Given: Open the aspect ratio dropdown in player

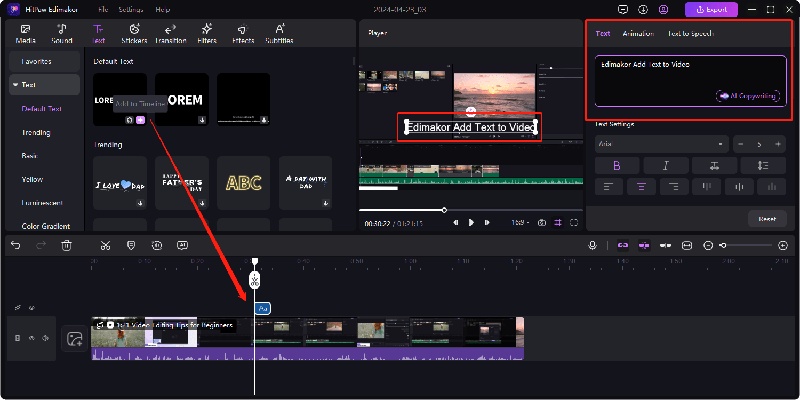Looking at the screenshot, I should (x=520, y=223).
